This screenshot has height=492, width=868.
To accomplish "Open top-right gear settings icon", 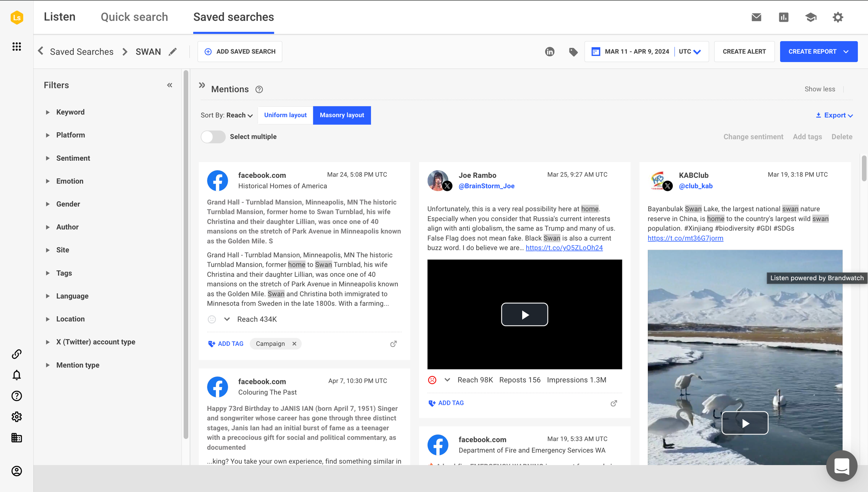I will [838, 17].
